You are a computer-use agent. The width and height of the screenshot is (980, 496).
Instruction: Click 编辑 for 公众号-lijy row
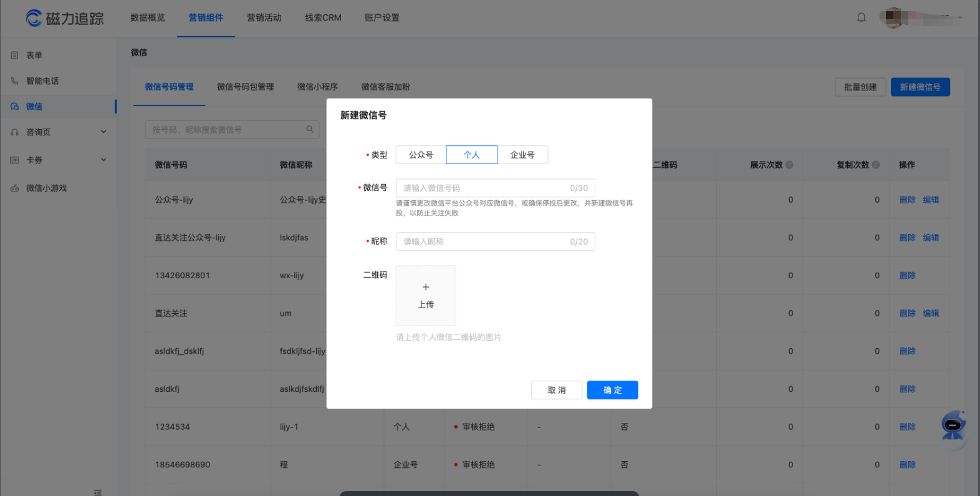(931, 200)
